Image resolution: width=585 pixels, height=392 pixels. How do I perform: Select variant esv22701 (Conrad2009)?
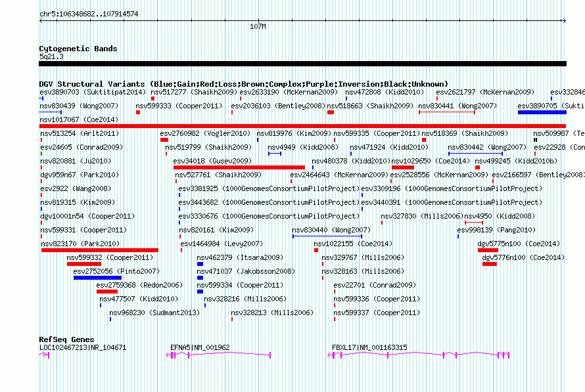(375, 285)
